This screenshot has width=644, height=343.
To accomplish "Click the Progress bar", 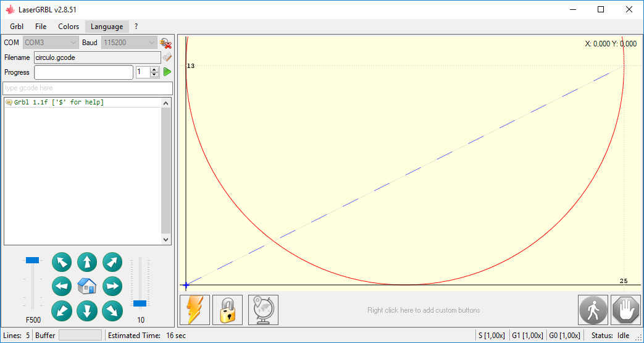I will (84, 72).
